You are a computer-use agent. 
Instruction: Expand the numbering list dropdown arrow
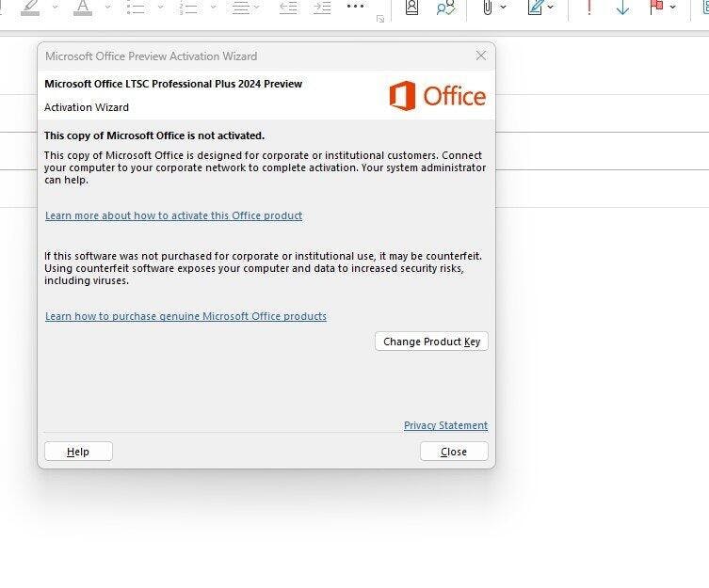(212, 7)
